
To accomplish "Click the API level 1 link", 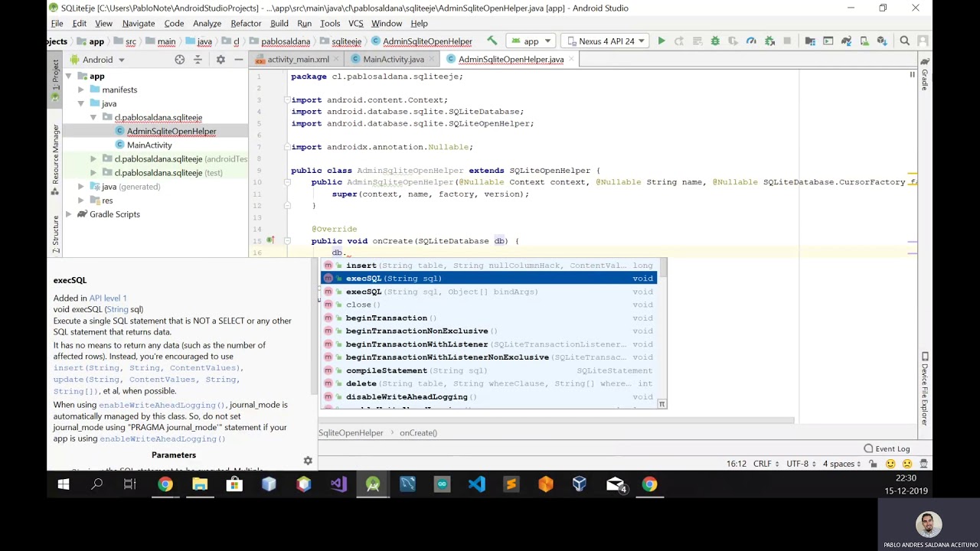I will [x=108, y=298].
